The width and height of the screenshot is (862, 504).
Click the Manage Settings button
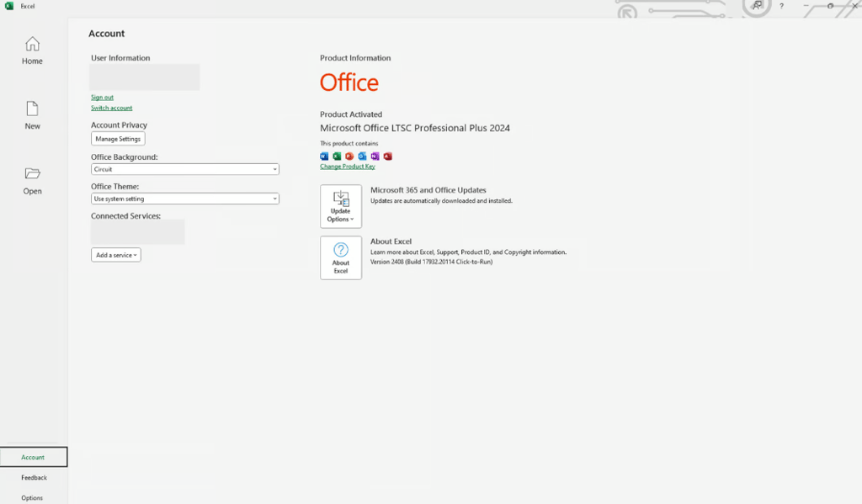coord(118,139)
